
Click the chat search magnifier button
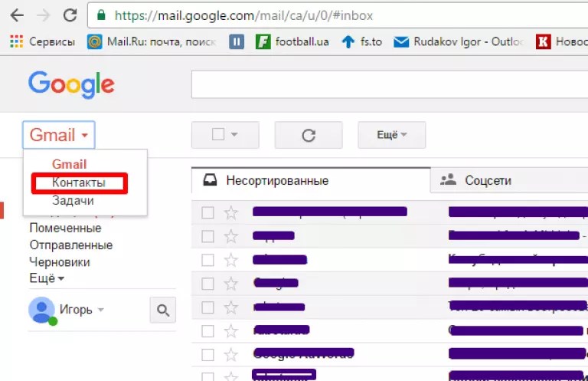pyautogui.click(x=163, y=310)
